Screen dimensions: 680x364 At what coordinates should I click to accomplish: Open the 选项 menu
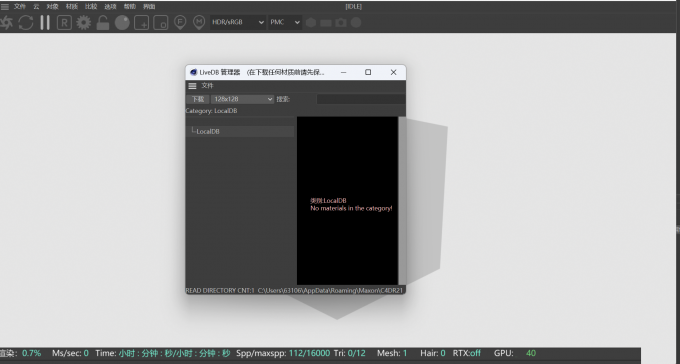(x=110, y=7)
